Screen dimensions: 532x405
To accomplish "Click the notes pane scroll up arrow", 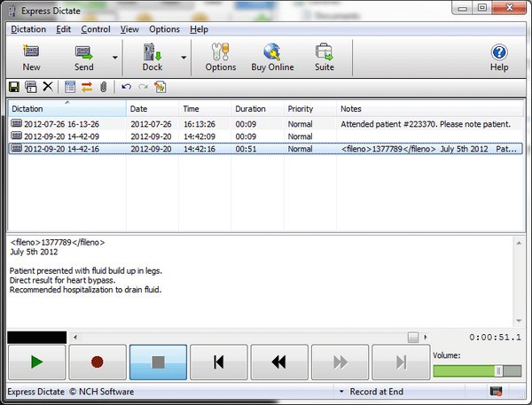I will click(519, 243).
